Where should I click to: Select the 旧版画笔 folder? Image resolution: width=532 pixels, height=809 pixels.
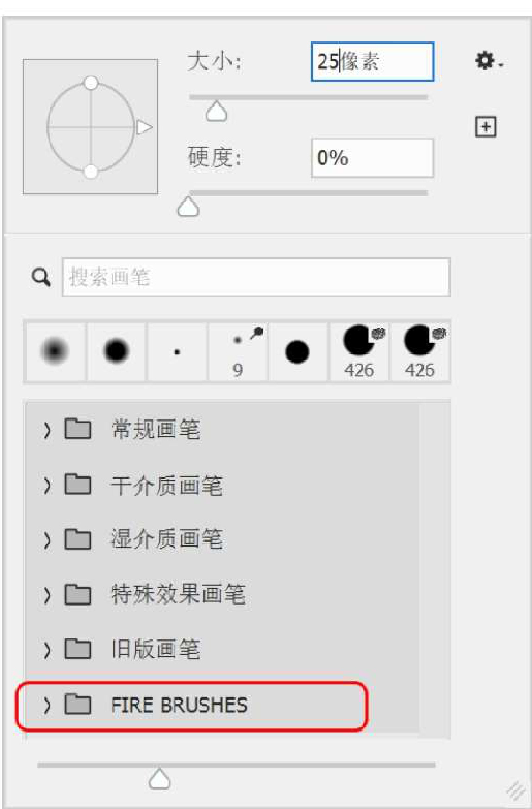pos(155,649)
